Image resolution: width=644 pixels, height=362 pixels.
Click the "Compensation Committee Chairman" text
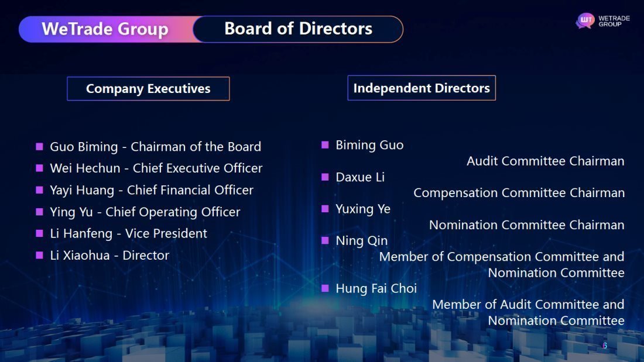pos(519,193)
